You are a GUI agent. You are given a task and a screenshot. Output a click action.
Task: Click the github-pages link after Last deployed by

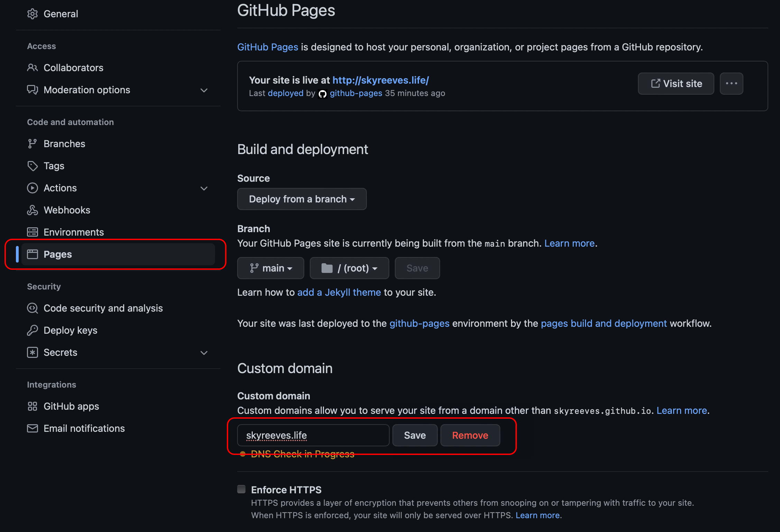(x=356, y=93)
